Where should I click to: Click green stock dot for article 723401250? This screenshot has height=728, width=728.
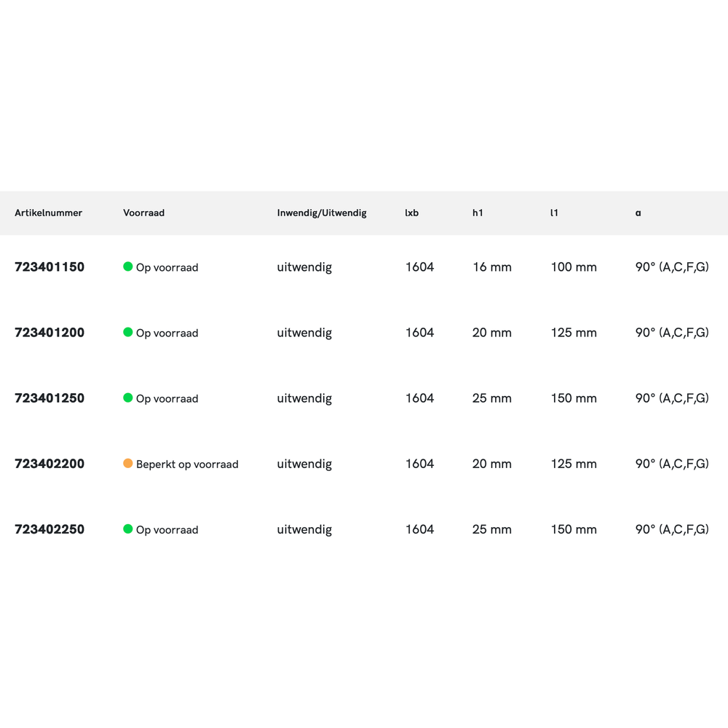tap(128, 397)
